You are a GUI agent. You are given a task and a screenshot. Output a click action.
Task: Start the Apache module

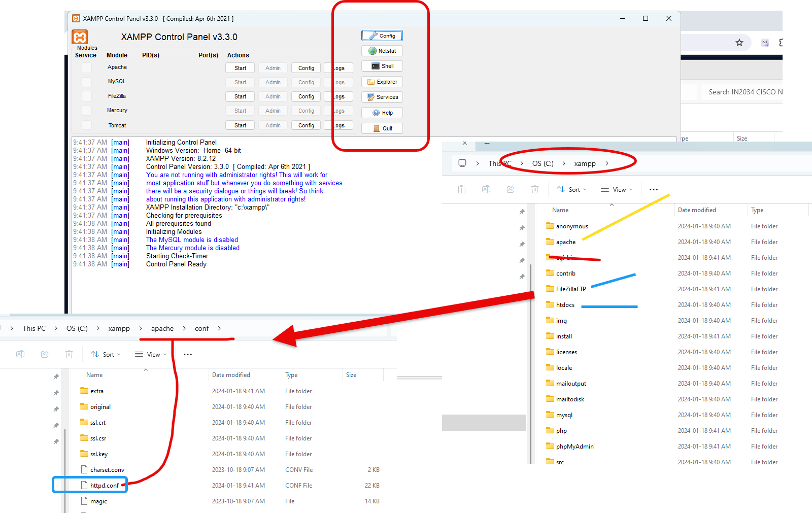[240, 68]
